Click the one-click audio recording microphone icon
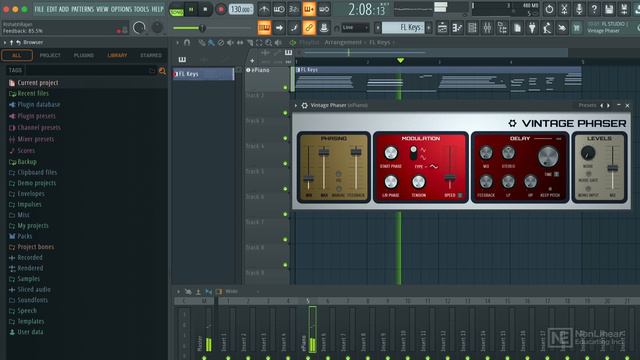The image size is (640, 360). [579, 9]
